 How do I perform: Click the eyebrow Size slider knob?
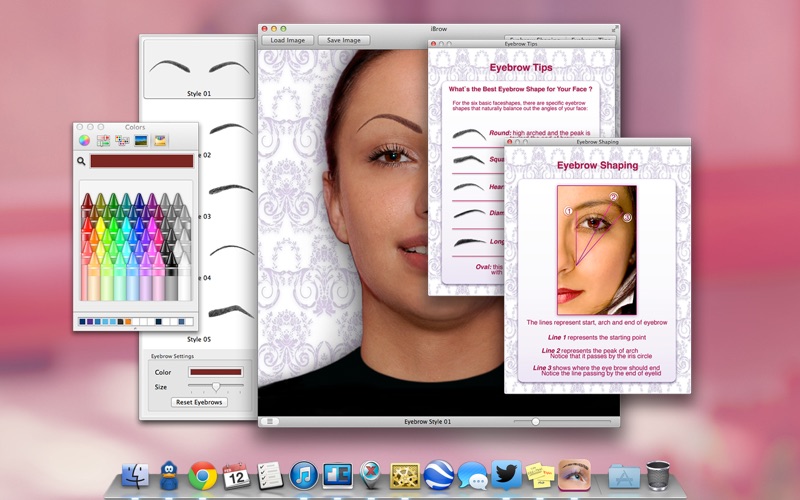216,386
